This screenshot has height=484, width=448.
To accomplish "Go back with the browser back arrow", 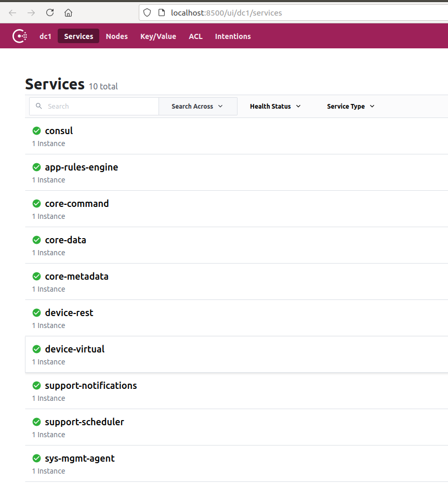I will click(12, 12).
